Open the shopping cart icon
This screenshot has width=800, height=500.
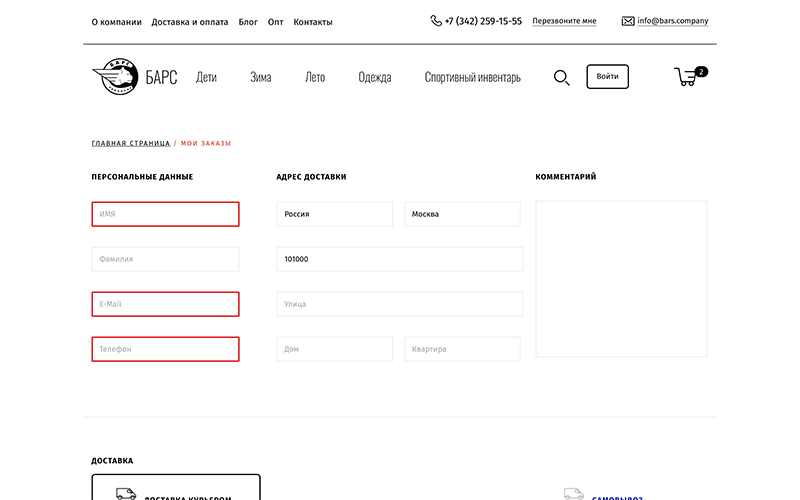coord(685,77)
